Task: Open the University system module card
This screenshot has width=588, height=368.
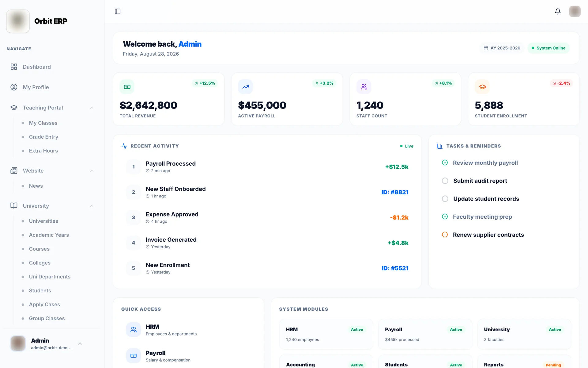Action: [x=524, y=334]
